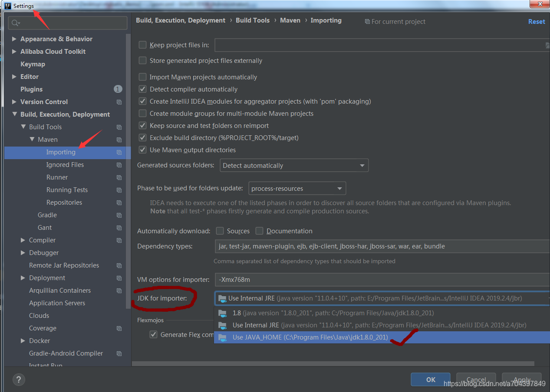Click the JDK for importer combo box
The width and height of the screenshot is (550, 392).
382,298
